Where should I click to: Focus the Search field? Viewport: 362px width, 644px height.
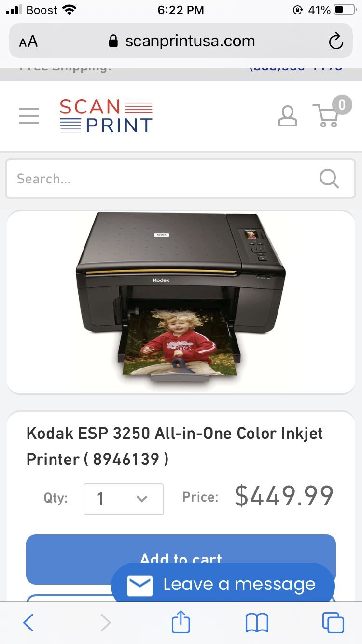(181, 179)
